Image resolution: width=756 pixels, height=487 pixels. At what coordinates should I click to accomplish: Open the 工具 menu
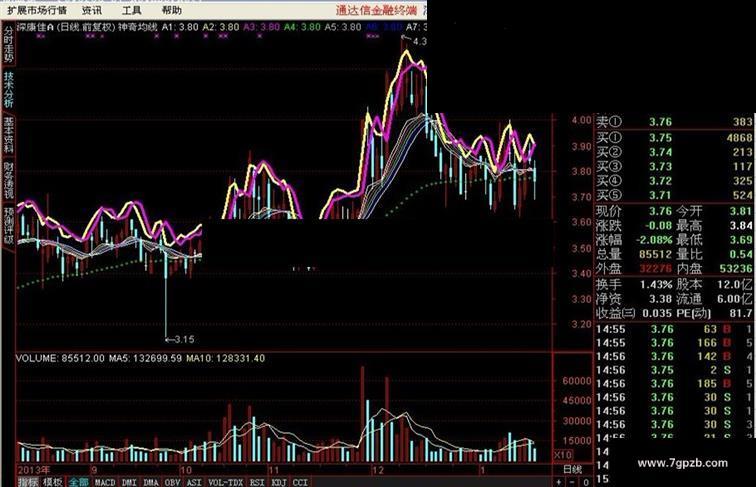point(131,10)
